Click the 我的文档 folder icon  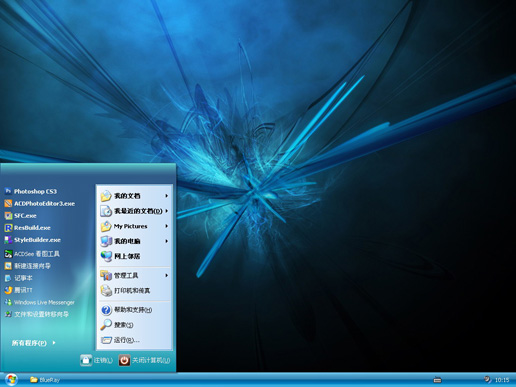tap(106, 196)
